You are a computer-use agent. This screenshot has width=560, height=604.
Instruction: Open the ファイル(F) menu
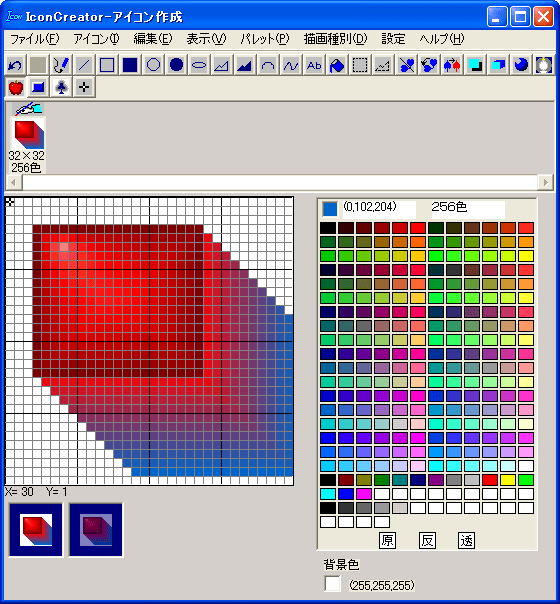coord(34,39)
